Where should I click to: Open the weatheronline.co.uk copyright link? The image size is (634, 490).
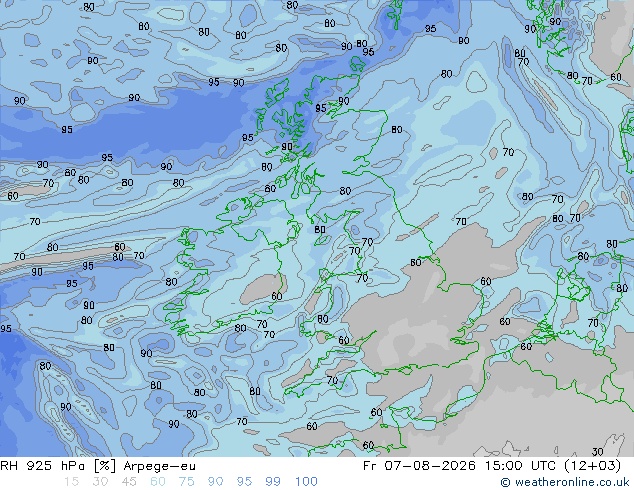click(565, 482)
